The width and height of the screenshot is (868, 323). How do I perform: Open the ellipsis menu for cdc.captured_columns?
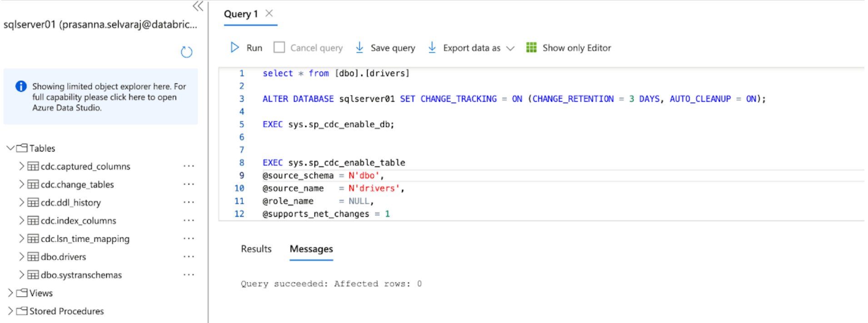pos(189,167)
